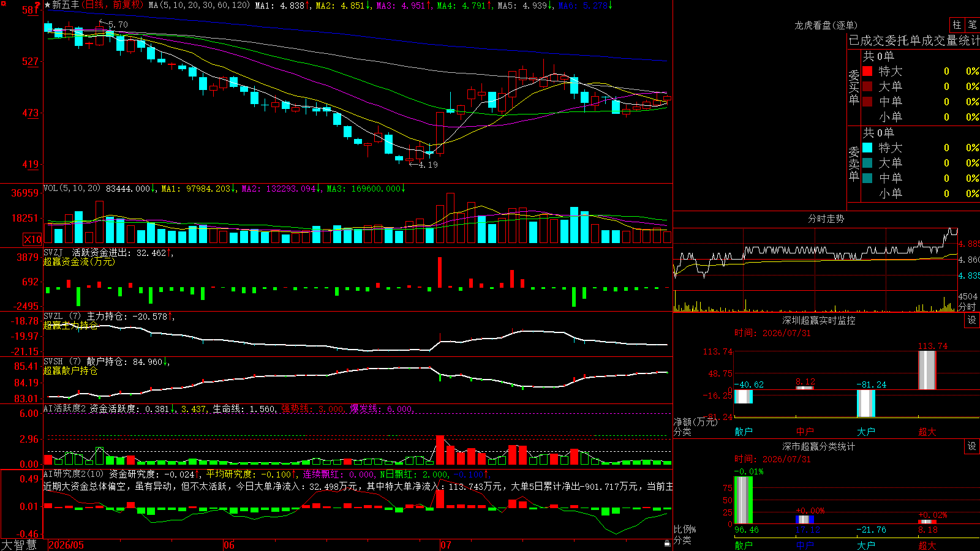Switch to 笔 (tick) display mode
The width and height of the screenshot is (980, 551).
point(972,24)
